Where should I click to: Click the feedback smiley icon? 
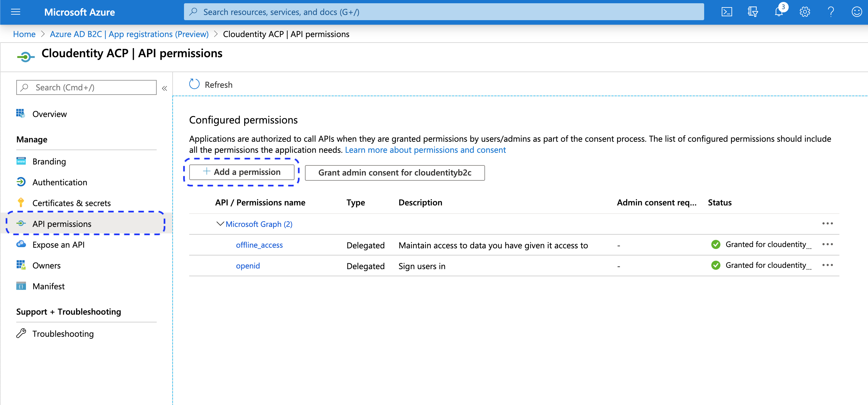point(857,12)
